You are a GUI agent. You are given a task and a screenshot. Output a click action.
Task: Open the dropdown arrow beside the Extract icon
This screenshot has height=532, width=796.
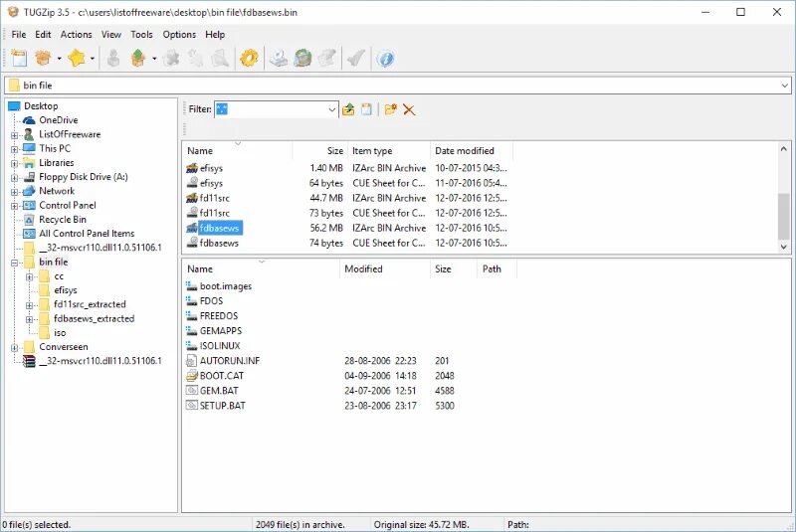[x=154, y=59]
